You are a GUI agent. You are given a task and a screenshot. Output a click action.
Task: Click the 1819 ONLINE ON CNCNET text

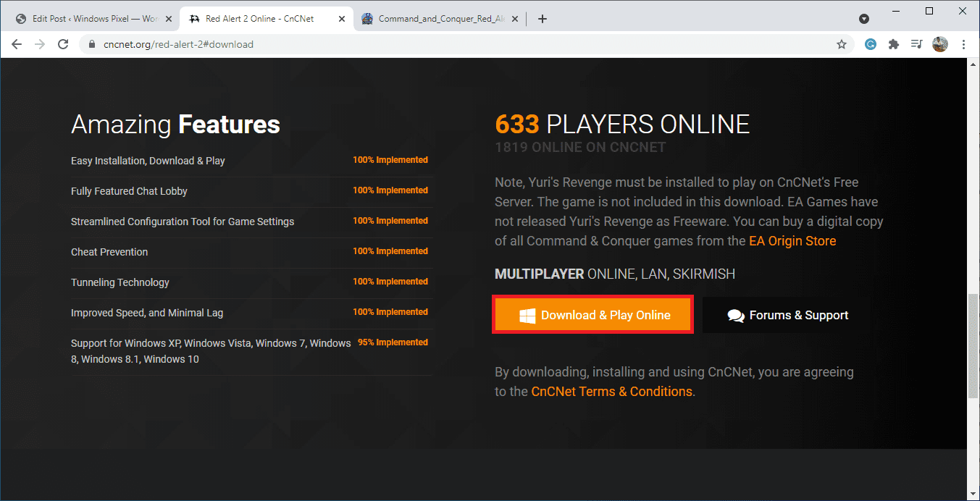click(580, 147)
